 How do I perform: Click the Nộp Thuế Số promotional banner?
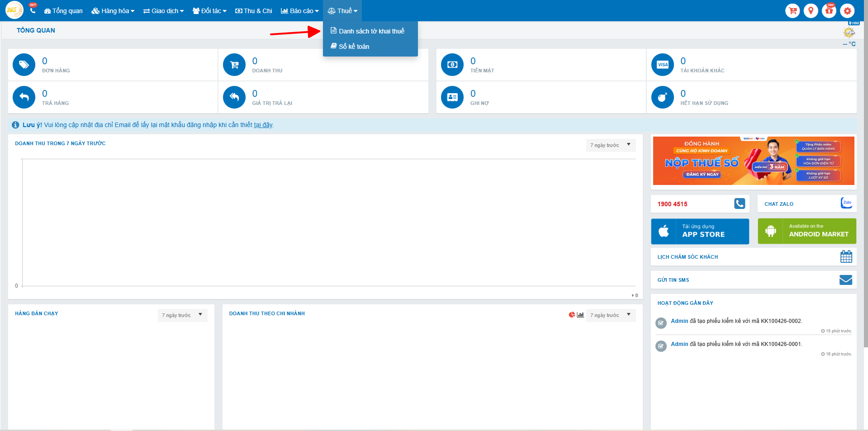(x=753, y=161)
